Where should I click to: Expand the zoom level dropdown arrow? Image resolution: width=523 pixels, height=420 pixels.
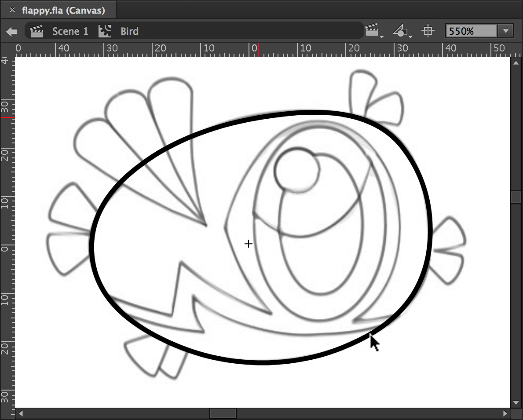(505, 31)
